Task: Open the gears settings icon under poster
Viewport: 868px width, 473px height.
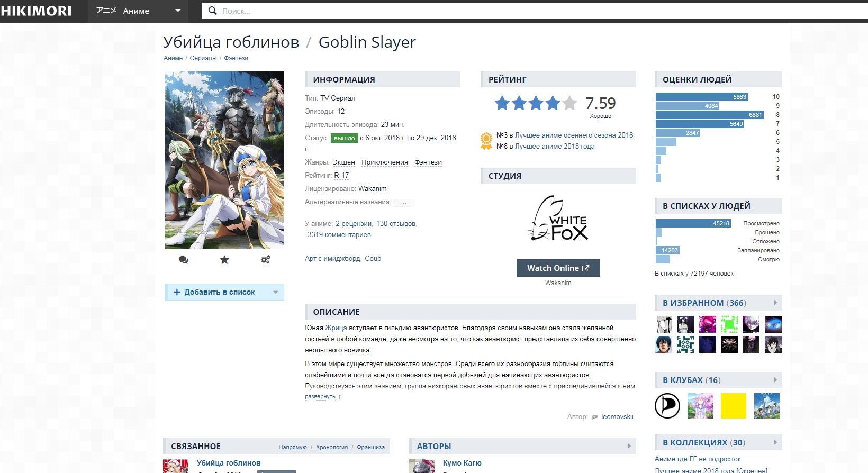Action: tap(266, 259)
